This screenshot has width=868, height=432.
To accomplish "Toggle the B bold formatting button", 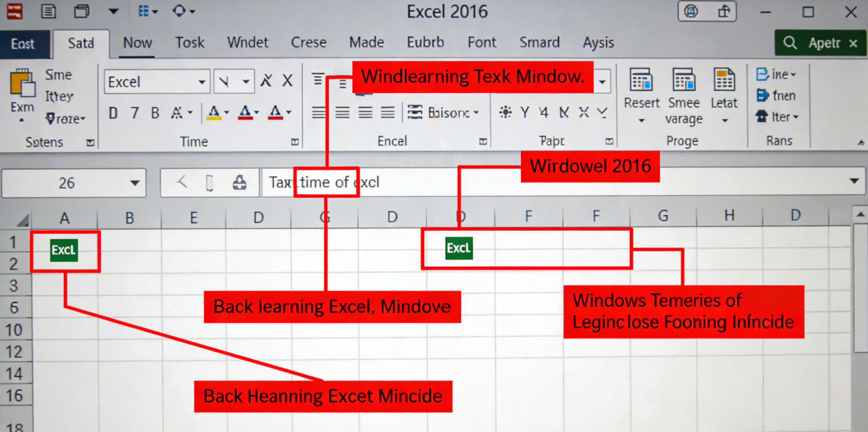I will tap(155, 113).
